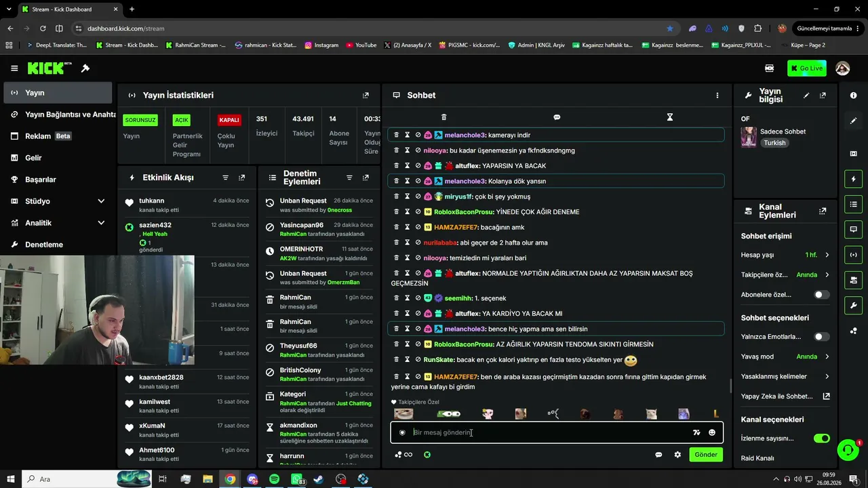This screenshot has height=488, width=868.
Task: Click the tuhkann follow event
Action: click(x=187, y=205)
